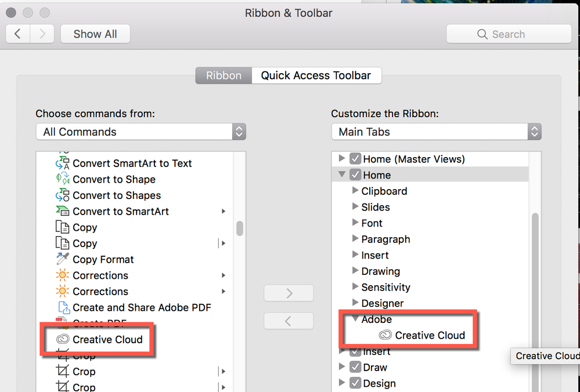This screenshot has width=580, height=392.
Task: Click the back arrow in the window toolbar
Action: pos(17,34)
